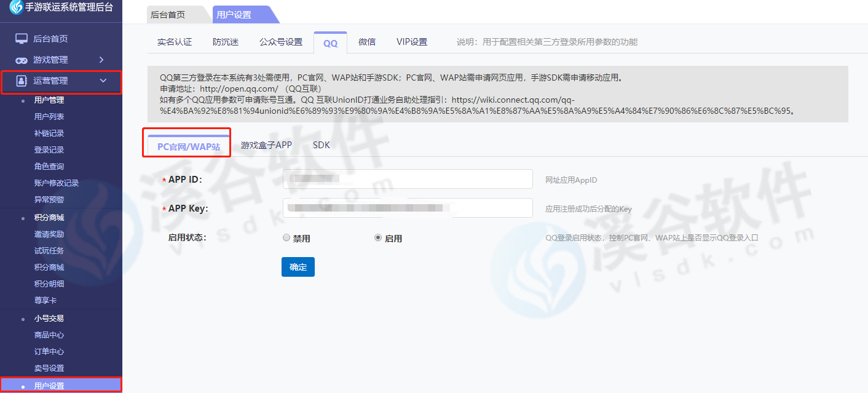
Task: Switch to the 游戏盒子APP sub-tab
Action: (266, 145)
